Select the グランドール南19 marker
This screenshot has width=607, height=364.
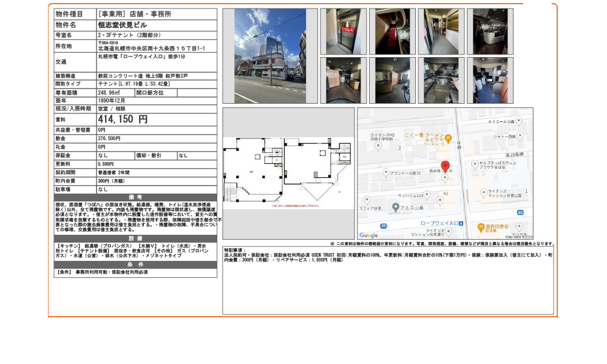click(385, 172)
